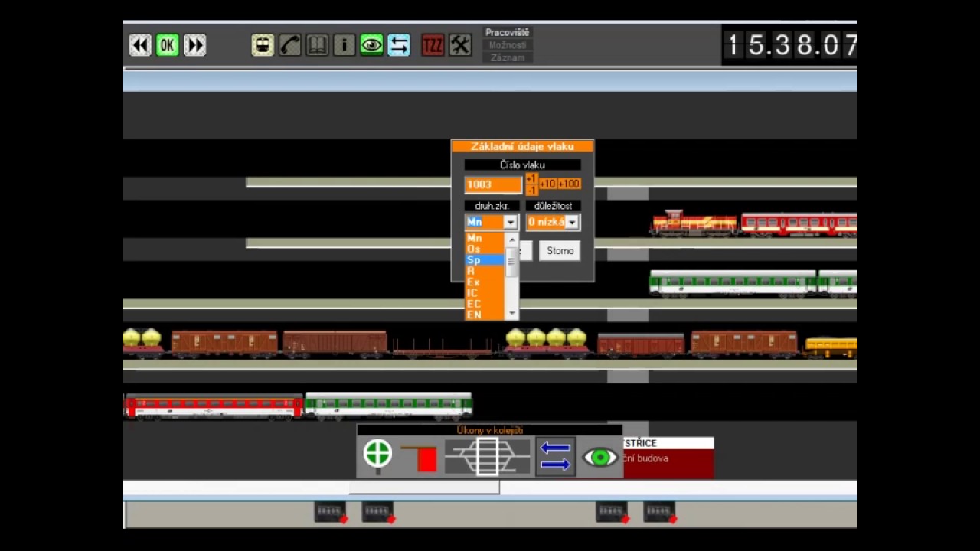Click the train number field 1003
This screenshot has width=980, height=551.
493,184
